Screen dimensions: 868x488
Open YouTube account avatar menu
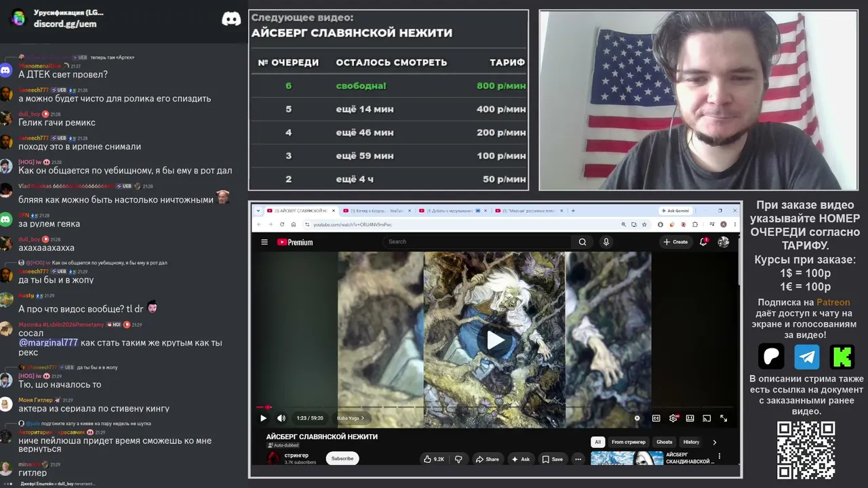pyautogui.click(x=724, y=242)
